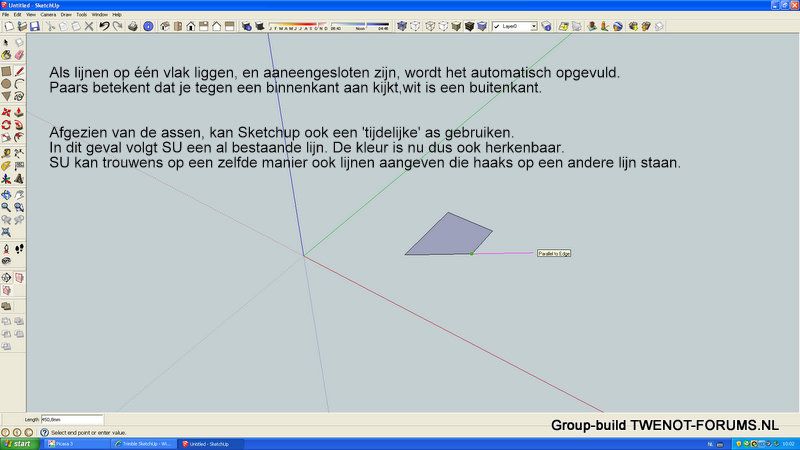Choose the pink Eraser tool

[x=19, y=55]
